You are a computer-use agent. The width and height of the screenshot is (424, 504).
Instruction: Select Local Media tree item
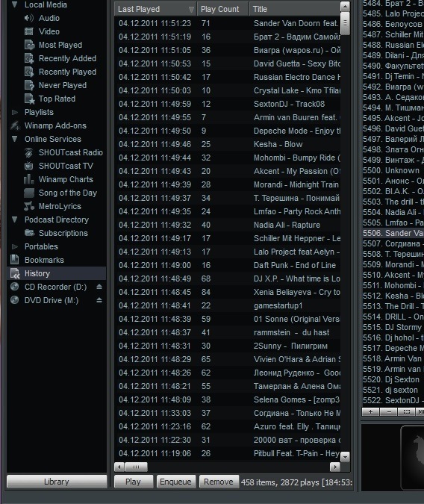point(46,4)
